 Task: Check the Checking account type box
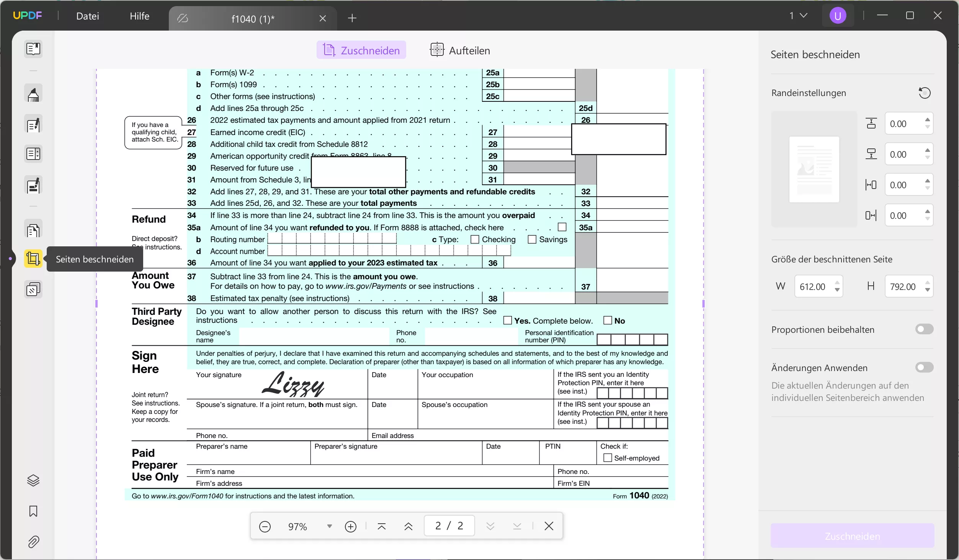(x=475, y=239)
